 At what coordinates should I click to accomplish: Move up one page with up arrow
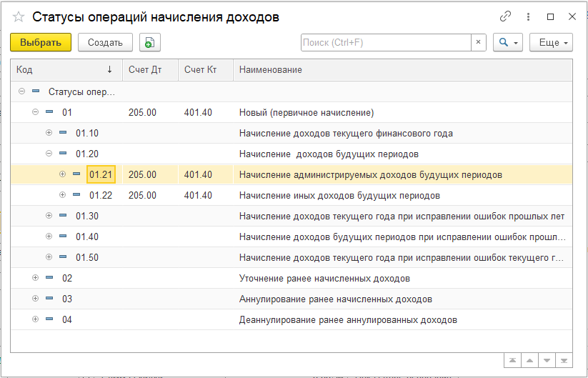[x=529, y=360]
